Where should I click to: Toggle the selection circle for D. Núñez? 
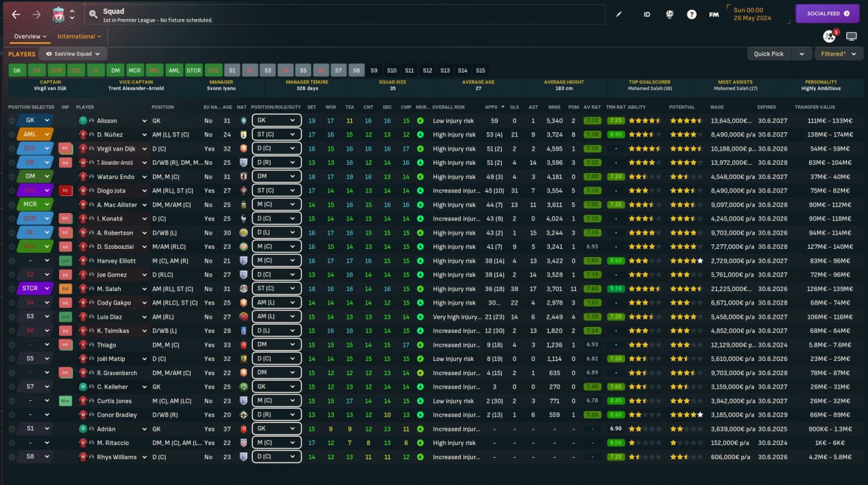pyautogui.click(x=12, y=134)
